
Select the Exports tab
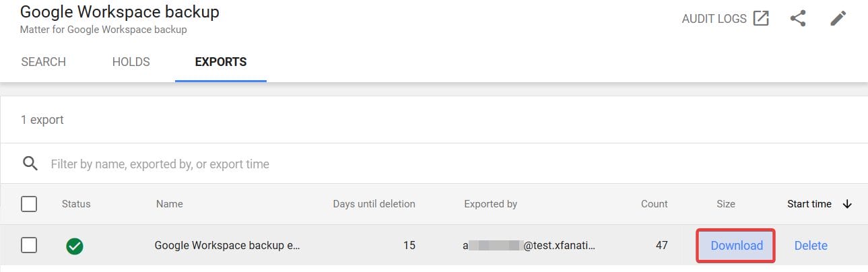coord(221,62)
